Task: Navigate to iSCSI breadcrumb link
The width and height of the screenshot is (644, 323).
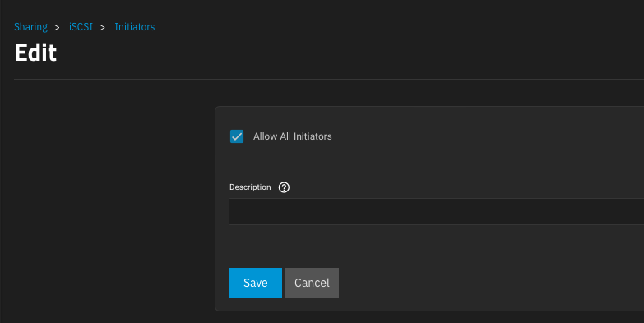Action: click(81, 26)
